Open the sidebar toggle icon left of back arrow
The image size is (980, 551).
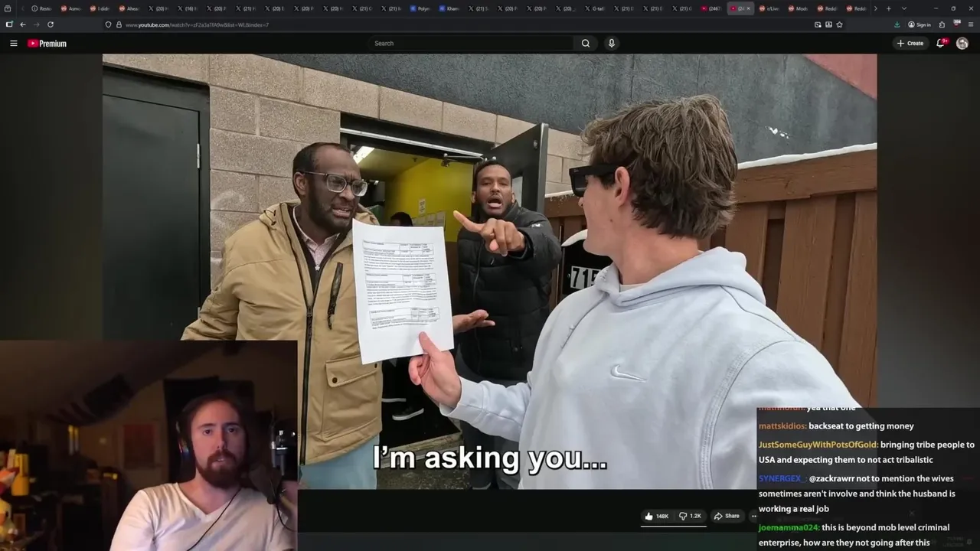[x=9, y=24]
